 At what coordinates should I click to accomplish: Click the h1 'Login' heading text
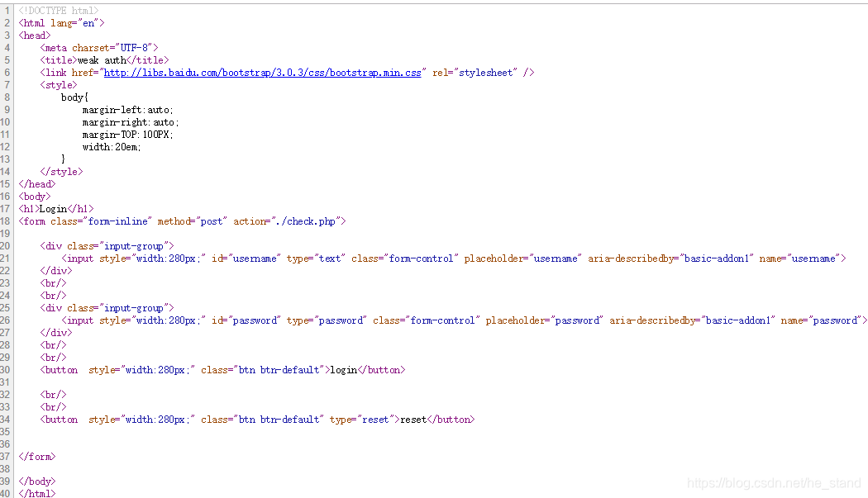tap(53, 209)
